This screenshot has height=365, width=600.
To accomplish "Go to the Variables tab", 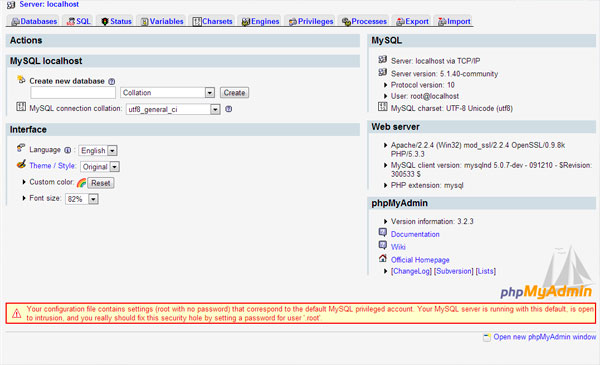I will coord(162,21).
